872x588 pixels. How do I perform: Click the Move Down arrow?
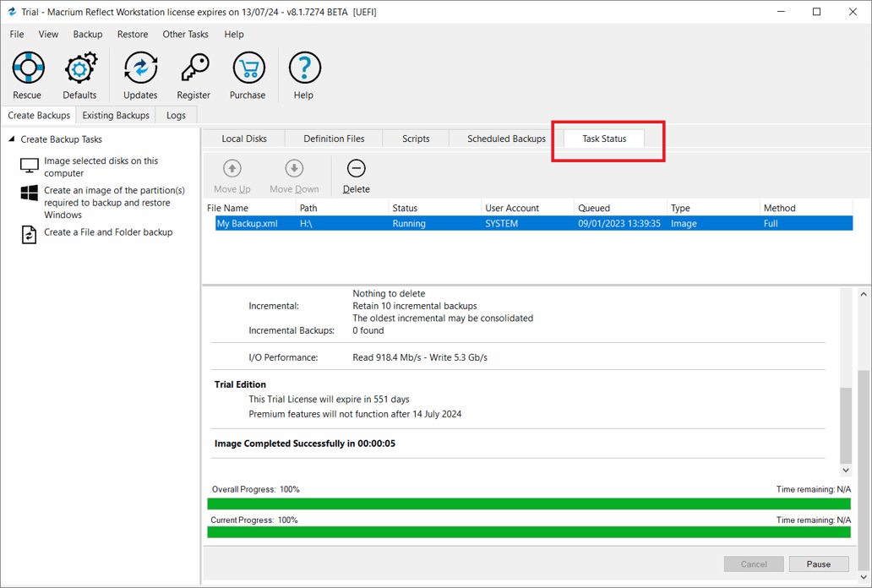coord(293,175)
